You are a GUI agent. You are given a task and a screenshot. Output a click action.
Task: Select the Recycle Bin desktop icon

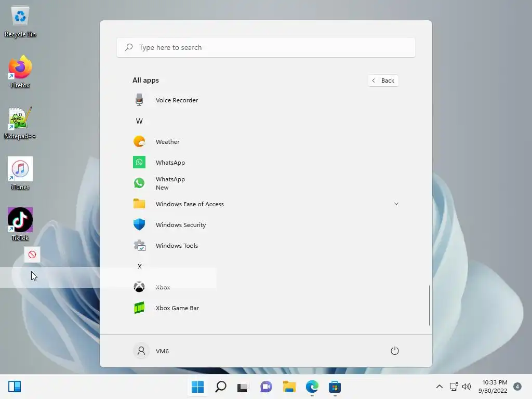pyautogui.click(x=20, y=22)
